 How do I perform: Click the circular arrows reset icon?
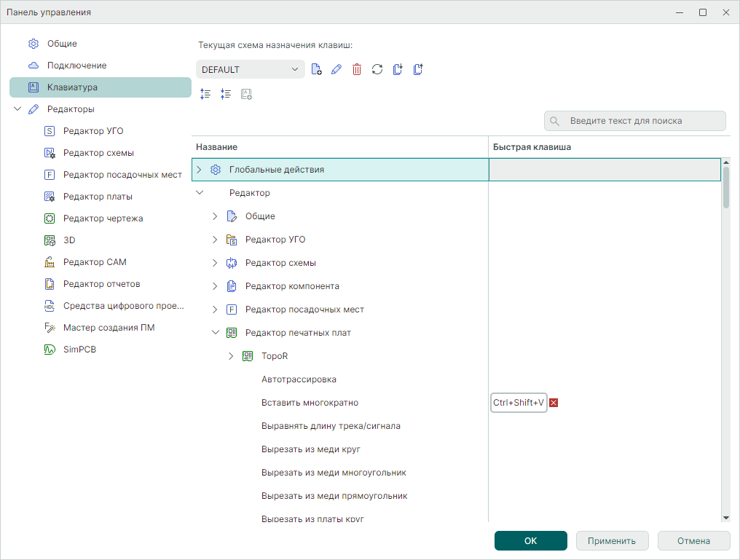(377, 70)
